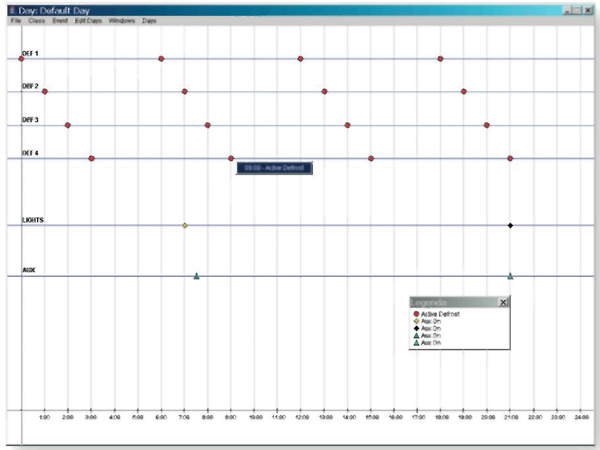
Task: Select the DEF 2 defrost marker at 19:00
Action: click(463, 91)
